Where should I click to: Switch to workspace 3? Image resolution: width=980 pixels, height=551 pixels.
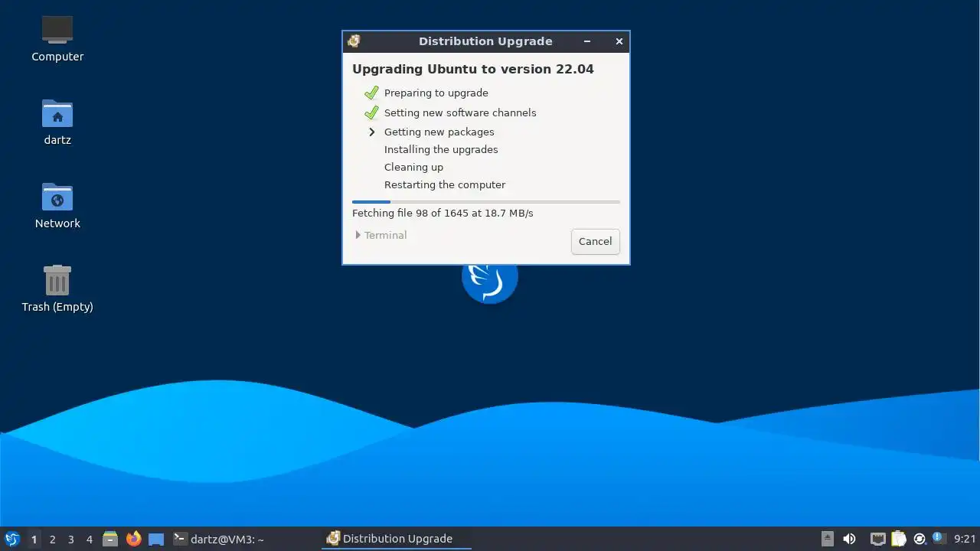[x=70, y=540]
